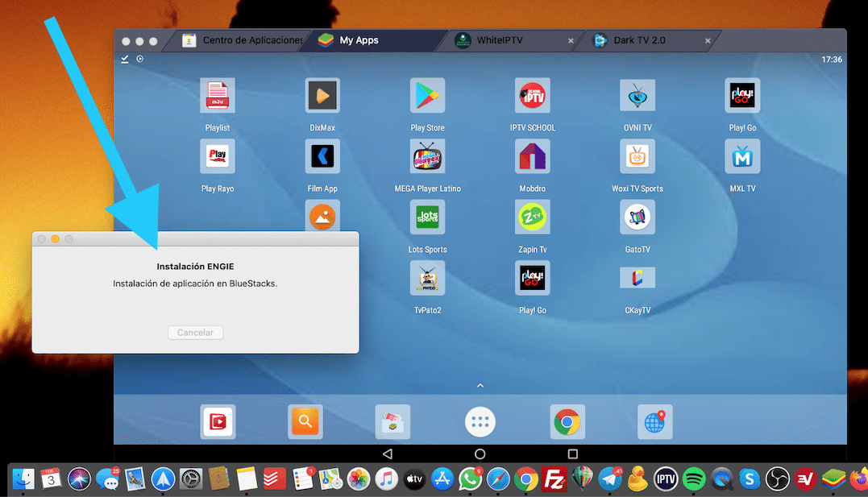Launch IPTV SCHOOL
The width and height of the screenshot is (868, 497).
point(532,94)
